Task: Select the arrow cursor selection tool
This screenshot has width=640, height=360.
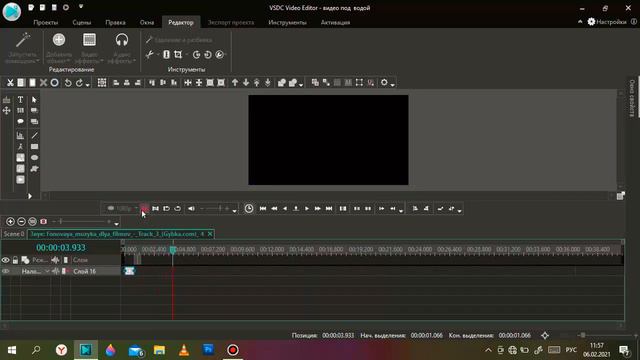Action: [x=34, y=100]
